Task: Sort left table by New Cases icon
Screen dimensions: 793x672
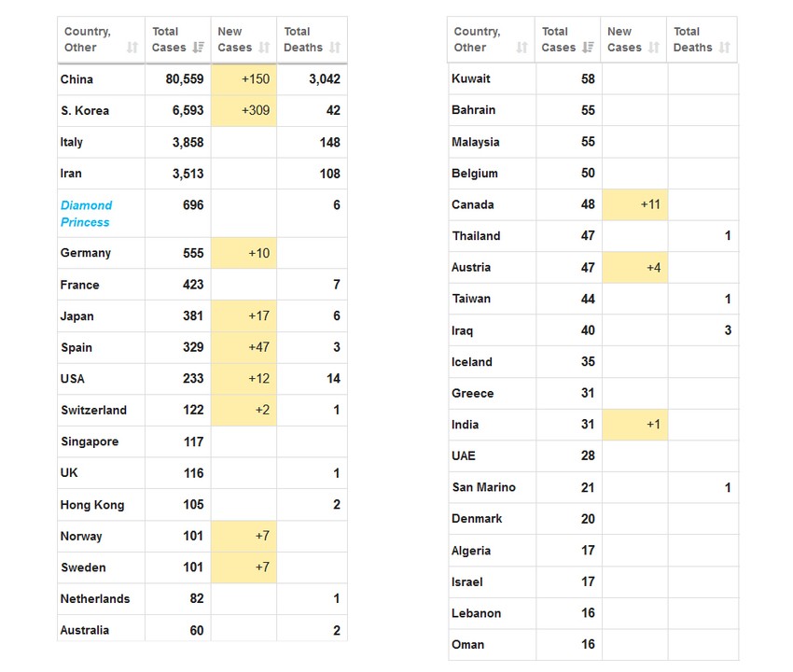Action: pos(265,48)
